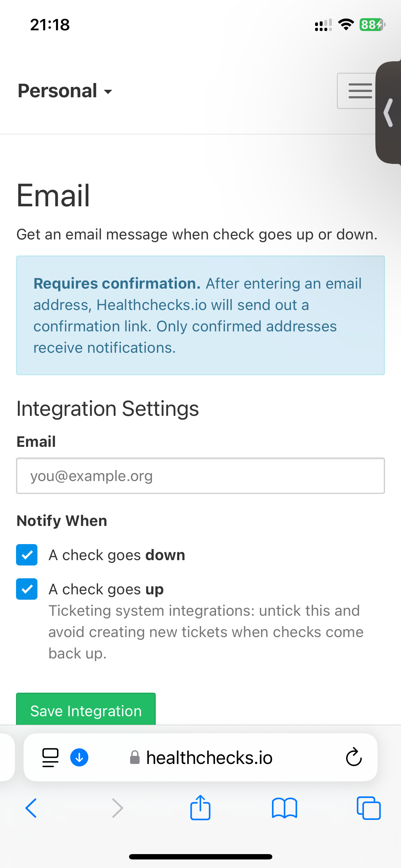Tap the healthchecks.io address bar
The width and height of the screenshot is (401, 868).
[x=209, y=757]
